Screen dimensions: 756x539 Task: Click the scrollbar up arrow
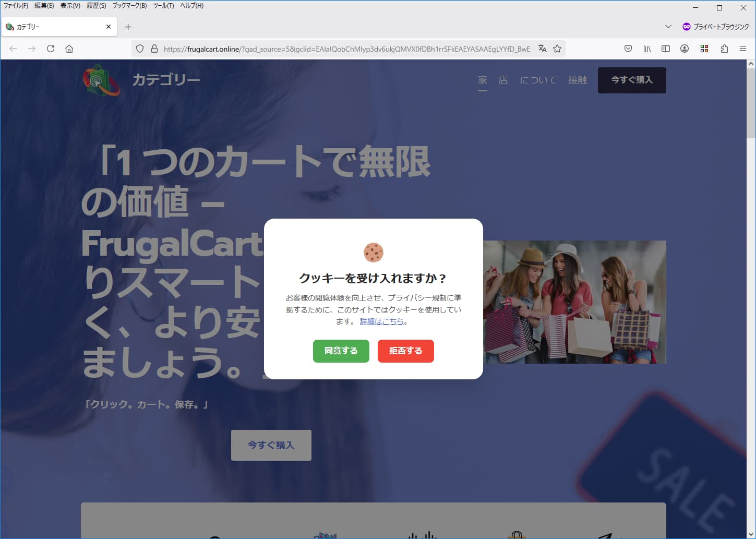click(x=751, y=64)
